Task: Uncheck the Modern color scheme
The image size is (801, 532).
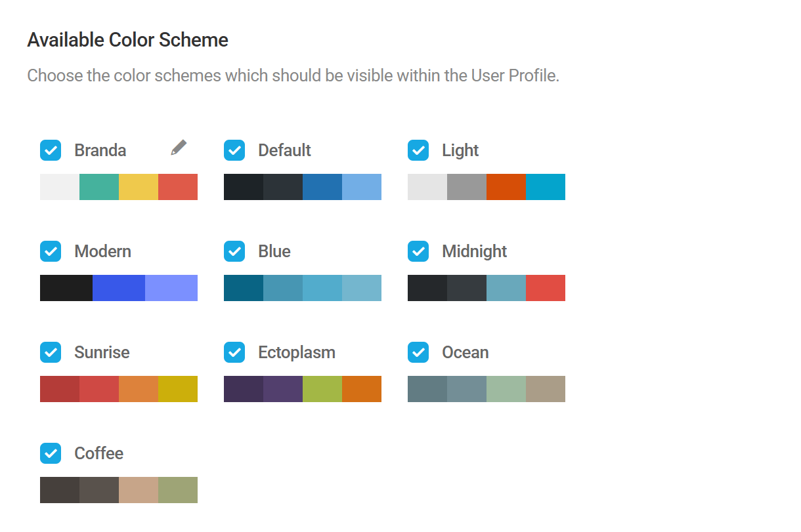Action: 50,251
